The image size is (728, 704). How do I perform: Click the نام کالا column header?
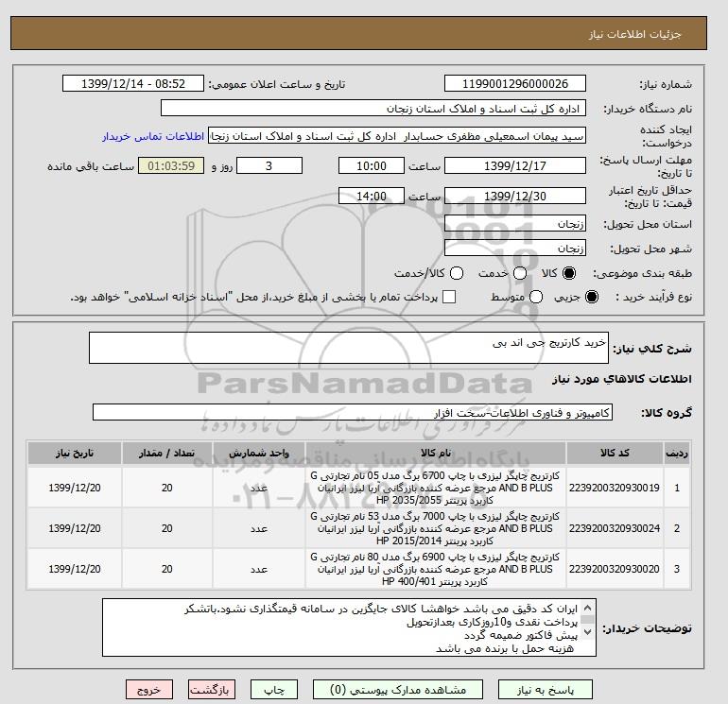436,453
